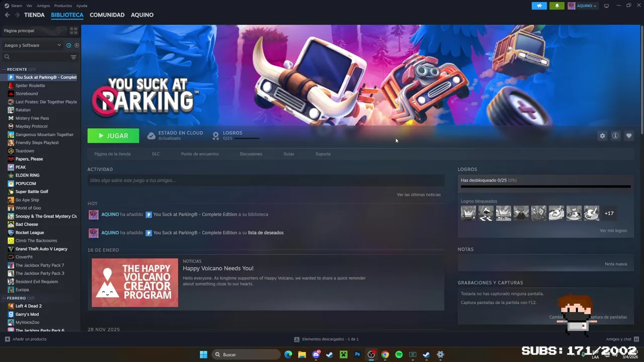Toggle the recent activity clock filter
The width and height of the screenshot is (644, 362).
(x=69, y=45)
